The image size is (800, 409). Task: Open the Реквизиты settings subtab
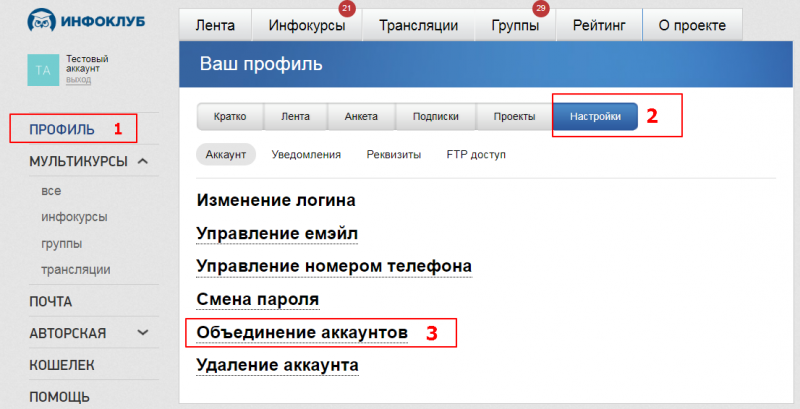coord(394,155)
